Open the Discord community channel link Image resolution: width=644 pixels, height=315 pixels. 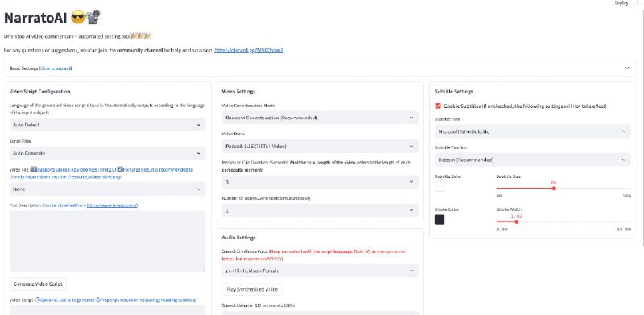pos(249,51)
